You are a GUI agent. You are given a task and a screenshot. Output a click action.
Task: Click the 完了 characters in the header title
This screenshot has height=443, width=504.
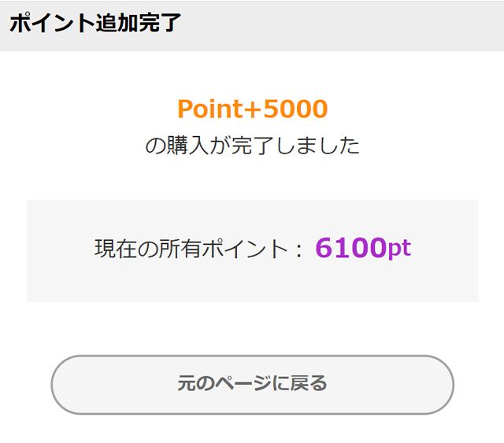[165, 24]
